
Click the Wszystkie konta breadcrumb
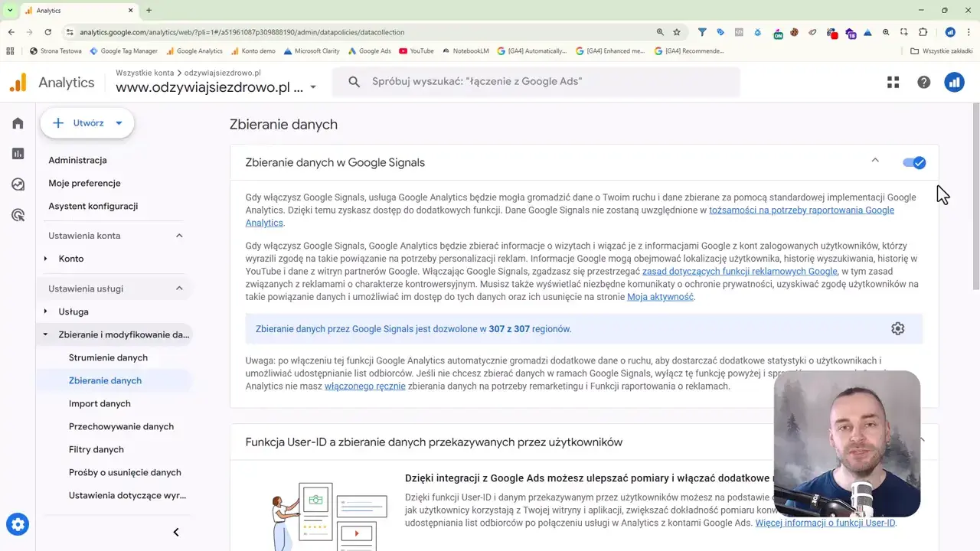[145, 72]
